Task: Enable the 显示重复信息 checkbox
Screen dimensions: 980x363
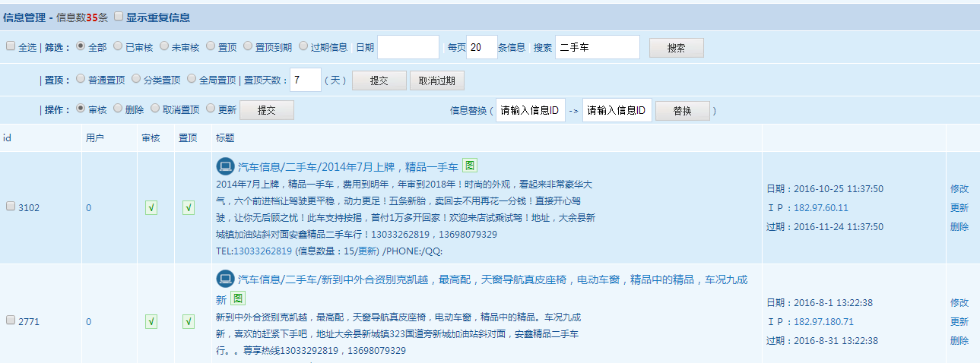Action: click(x=118, y=16)
